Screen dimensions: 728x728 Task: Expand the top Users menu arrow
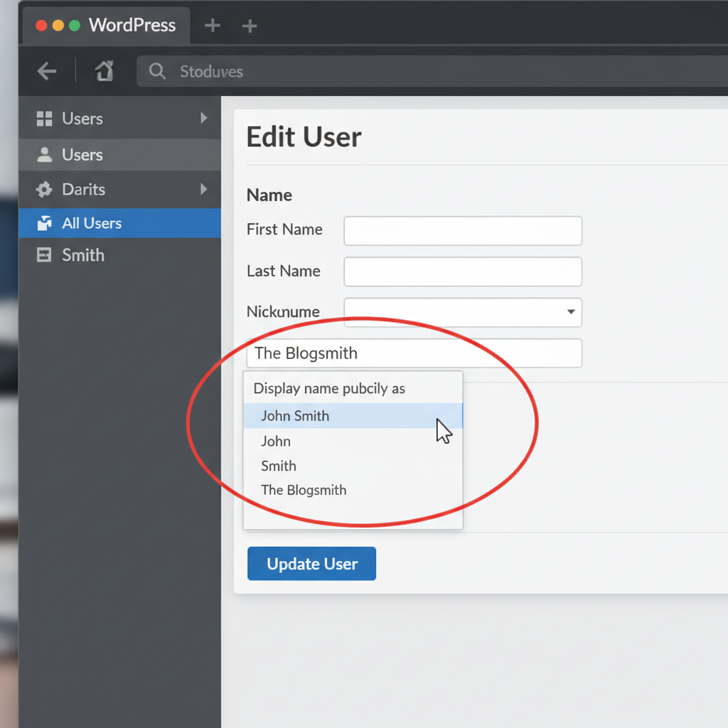[204, 118]
